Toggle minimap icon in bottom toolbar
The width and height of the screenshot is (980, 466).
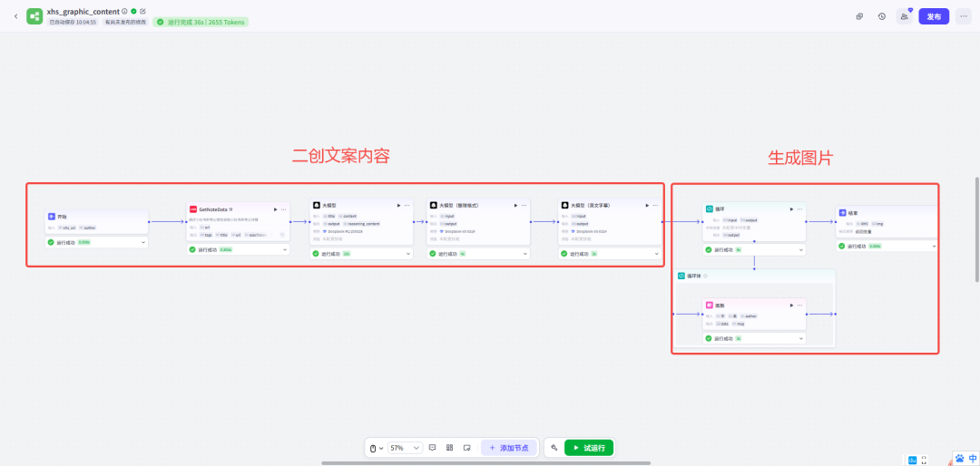[x=467, y=448]
